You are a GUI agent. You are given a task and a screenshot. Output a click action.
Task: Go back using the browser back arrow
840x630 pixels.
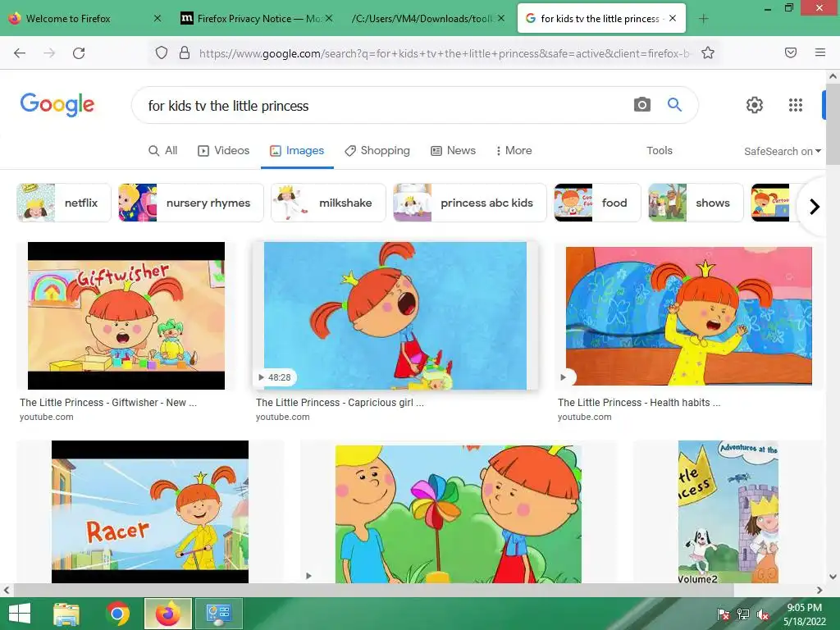click(20, 53)
